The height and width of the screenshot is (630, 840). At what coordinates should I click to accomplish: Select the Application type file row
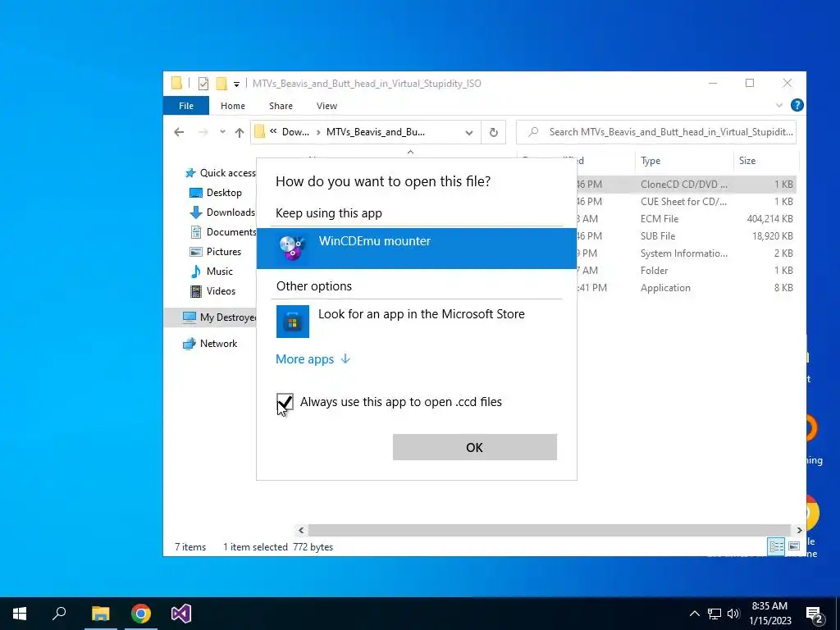coord(687,288)
